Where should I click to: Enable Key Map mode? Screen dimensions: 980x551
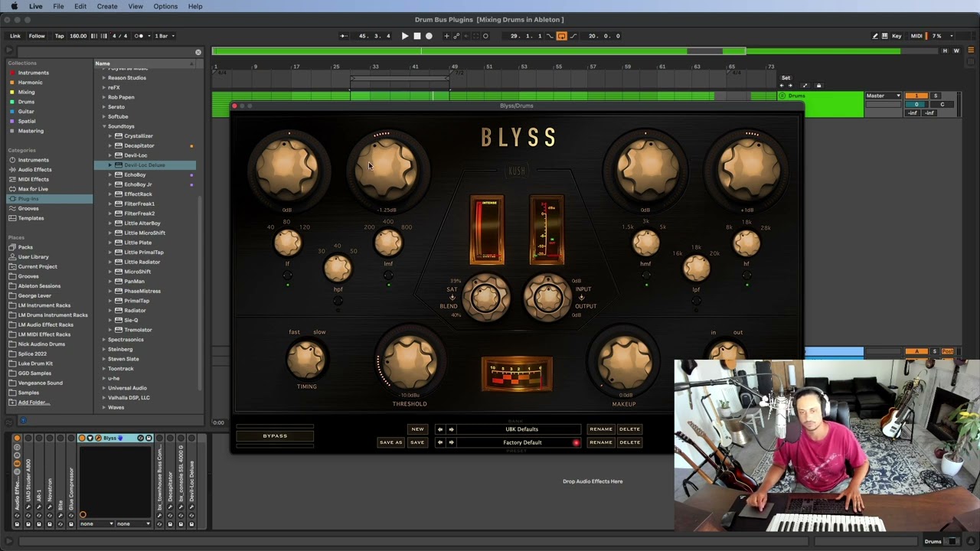pos(897,36)
